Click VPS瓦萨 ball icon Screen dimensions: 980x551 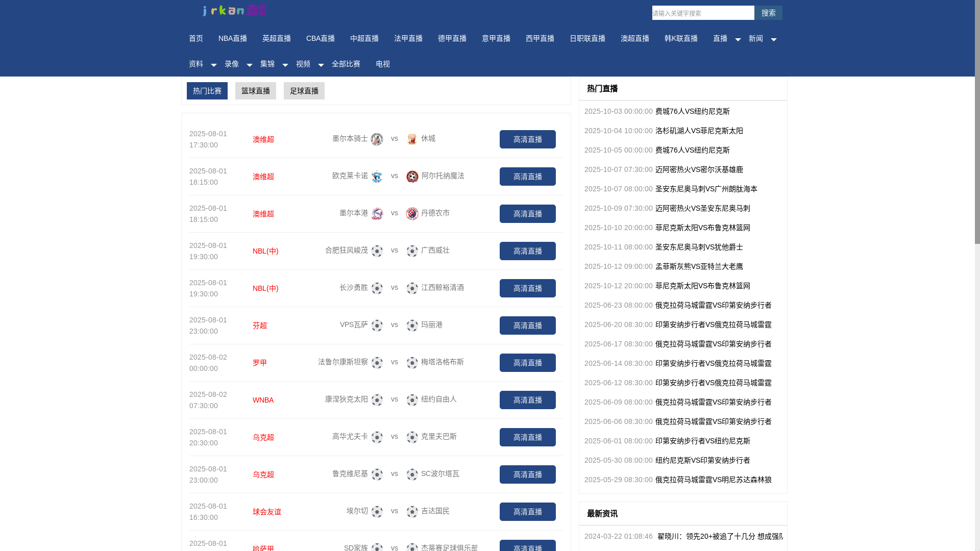pos(377,325)
